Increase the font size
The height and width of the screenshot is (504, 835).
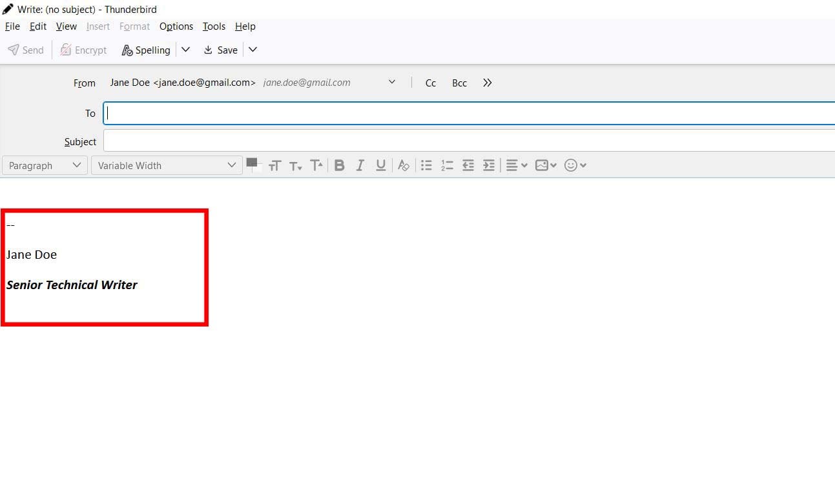[316, 165]
